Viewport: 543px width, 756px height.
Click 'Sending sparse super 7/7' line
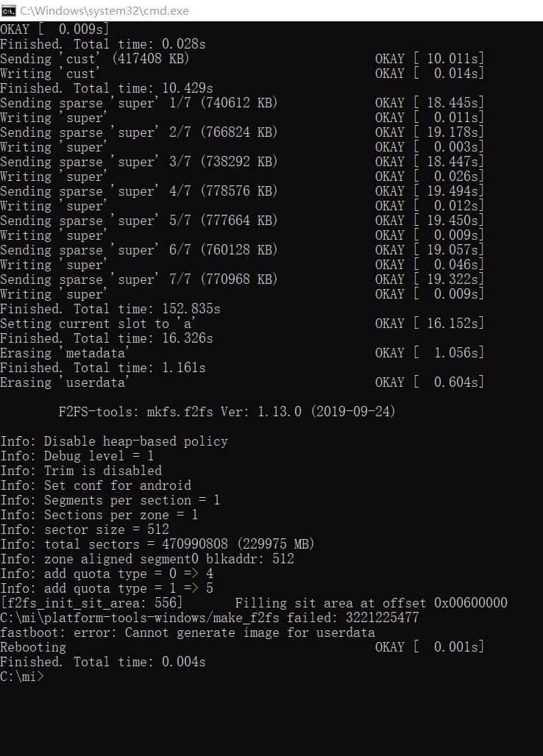coord(241,279)
